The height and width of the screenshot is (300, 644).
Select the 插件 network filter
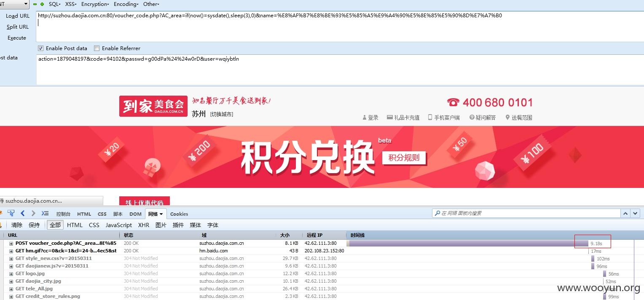click(x=178, y=225)
